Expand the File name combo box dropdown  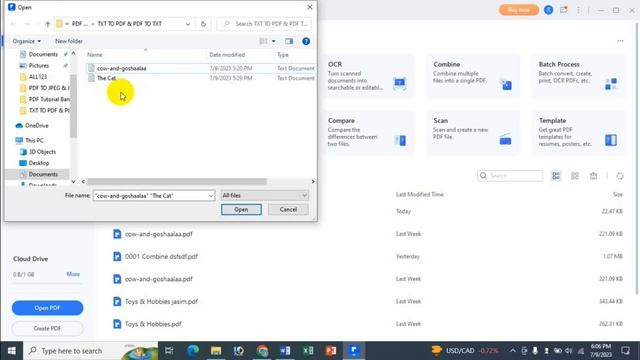pos(211,196)
